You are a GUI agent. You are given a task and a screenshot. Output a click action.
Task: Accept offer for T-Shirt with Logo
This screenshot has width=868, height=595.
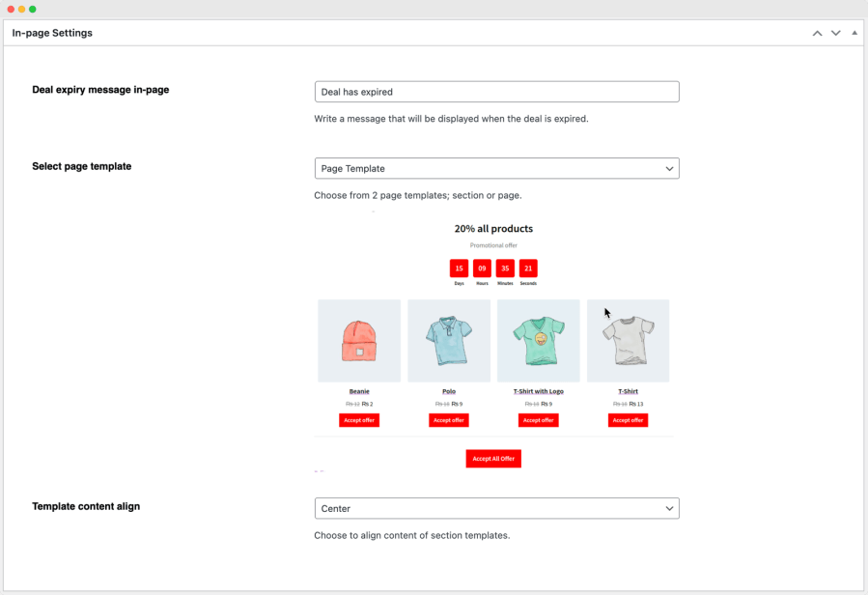point(538,420)
